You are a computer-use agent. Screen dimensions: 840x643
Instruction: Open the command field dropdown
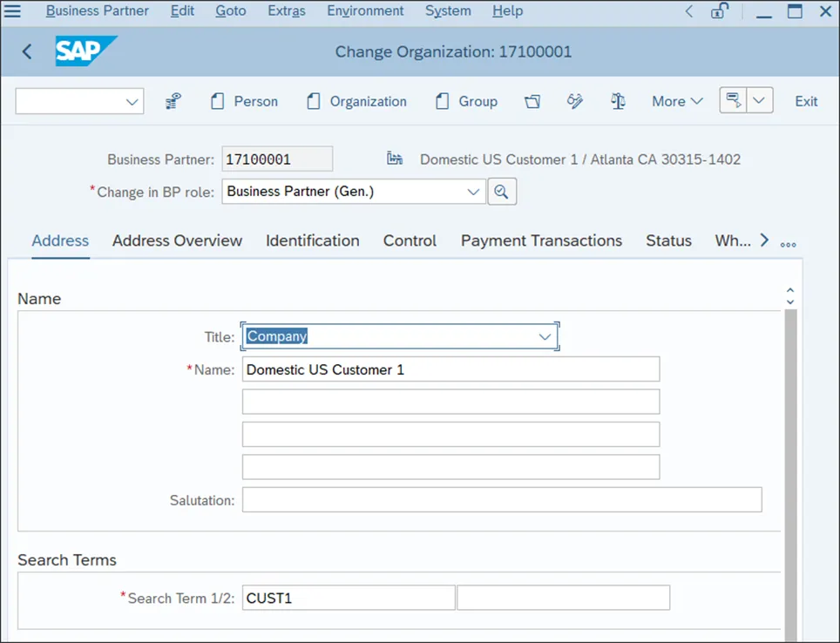pyautogui.click(x=132, y=102)
